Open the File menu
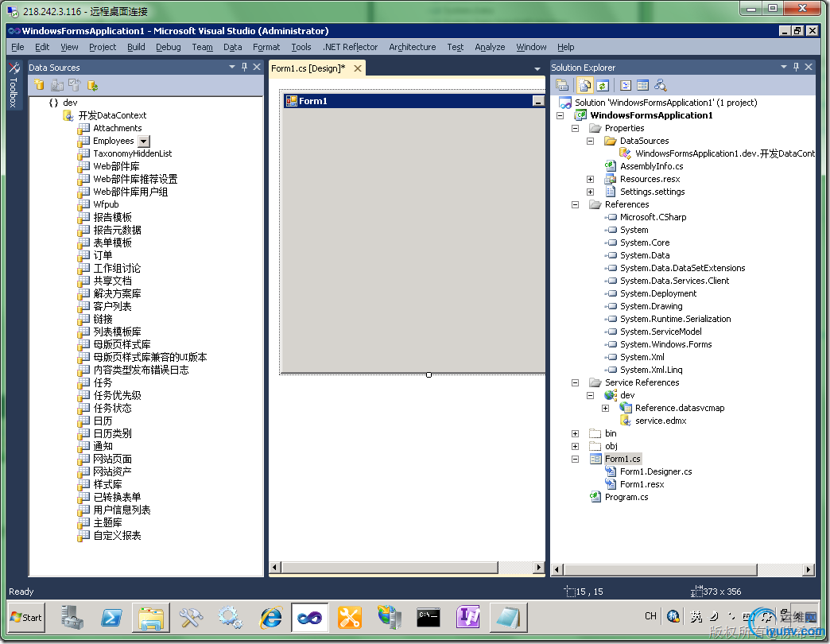Image resolution: width=830 pixels, height=644 pixels. pos(17,47)
